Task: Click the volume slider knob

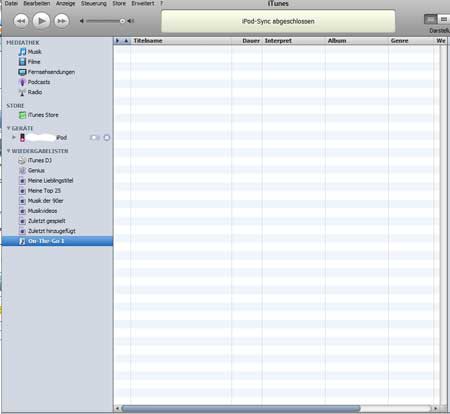Action: 122,21
